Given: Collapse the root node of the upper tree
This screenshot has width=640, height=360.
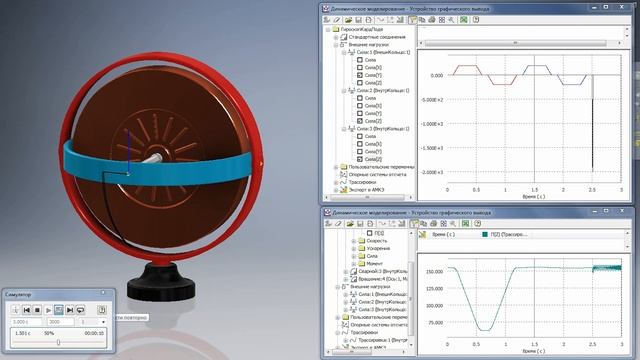Looking at the screenshot, I should pyautogui.click(x=328, y=29).
